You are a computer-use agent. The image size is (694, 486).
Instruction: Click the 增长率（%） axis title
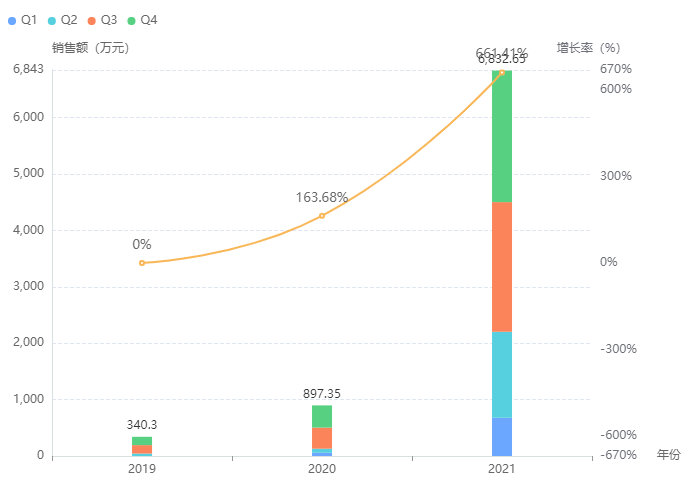click(588, 47)
